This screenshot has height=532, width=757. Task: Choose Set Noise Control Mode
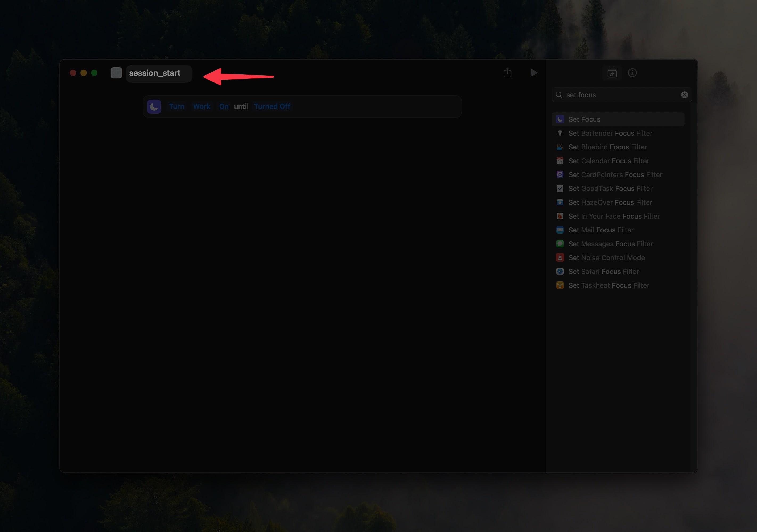click(x=607, y=257)
